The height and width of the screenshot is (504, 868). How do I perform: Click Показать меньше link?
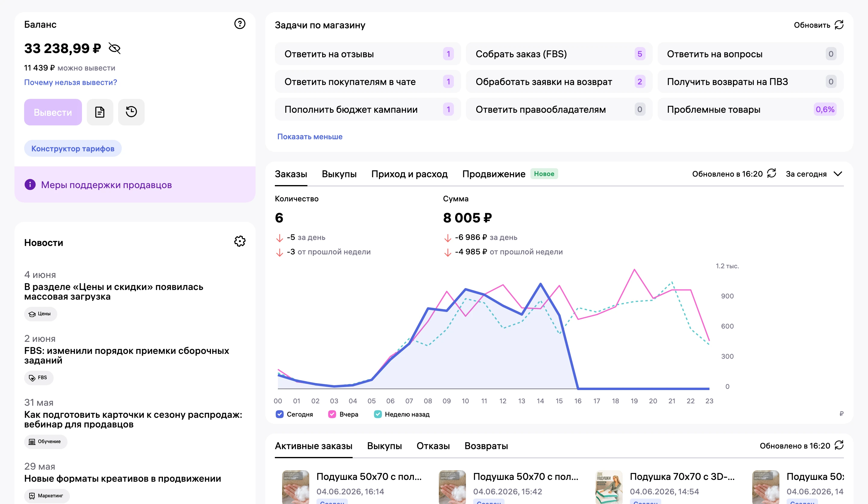[310, 137]
